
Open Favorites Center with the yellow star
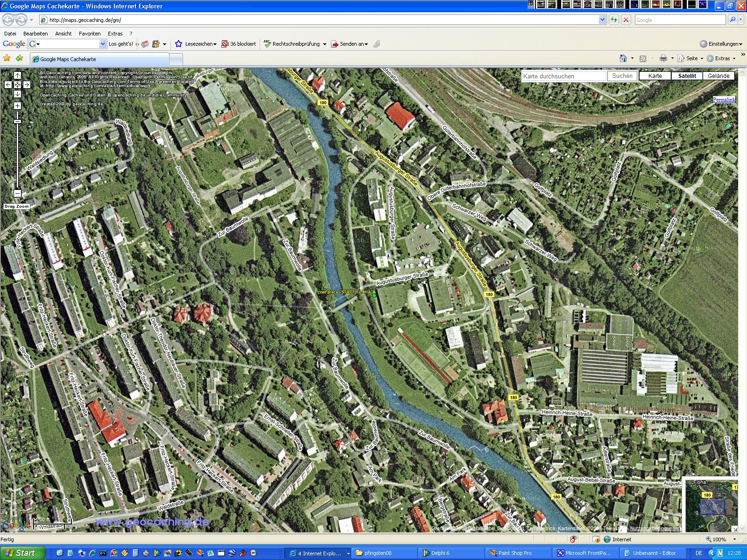click(7, 58)
